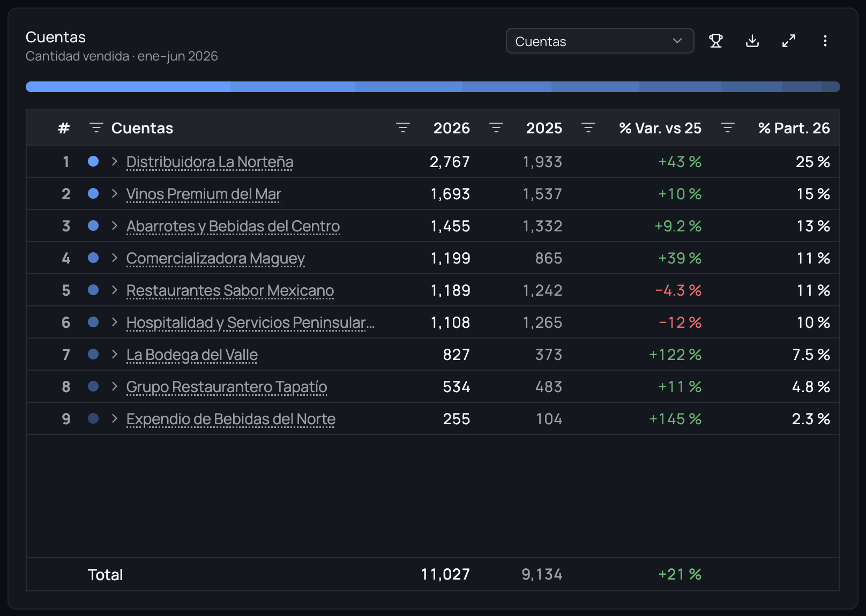This screenshot has height=616, width=866.
Task: Expand Hospitalidad y Servicios Peninsular row
Action: coord(114,322)
